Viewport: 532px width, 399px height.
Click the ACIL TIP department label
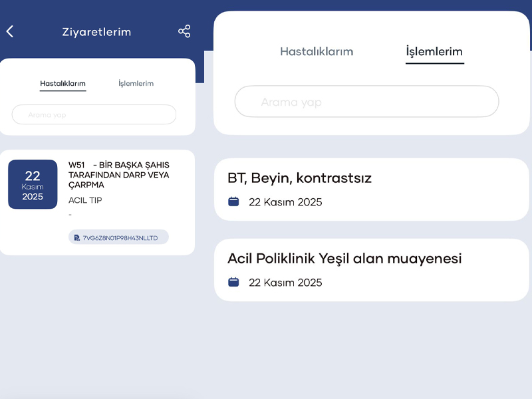coord(85,200)
